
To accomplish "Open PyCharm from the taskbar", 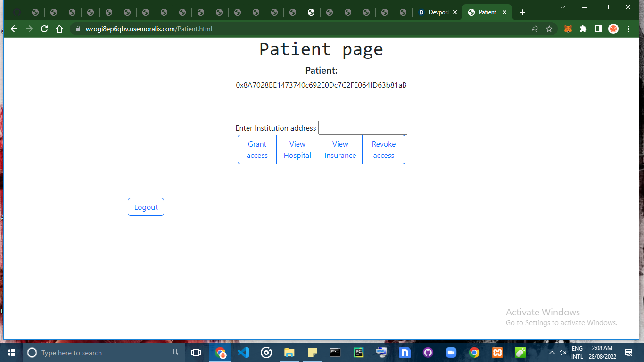I will point(358,352).
